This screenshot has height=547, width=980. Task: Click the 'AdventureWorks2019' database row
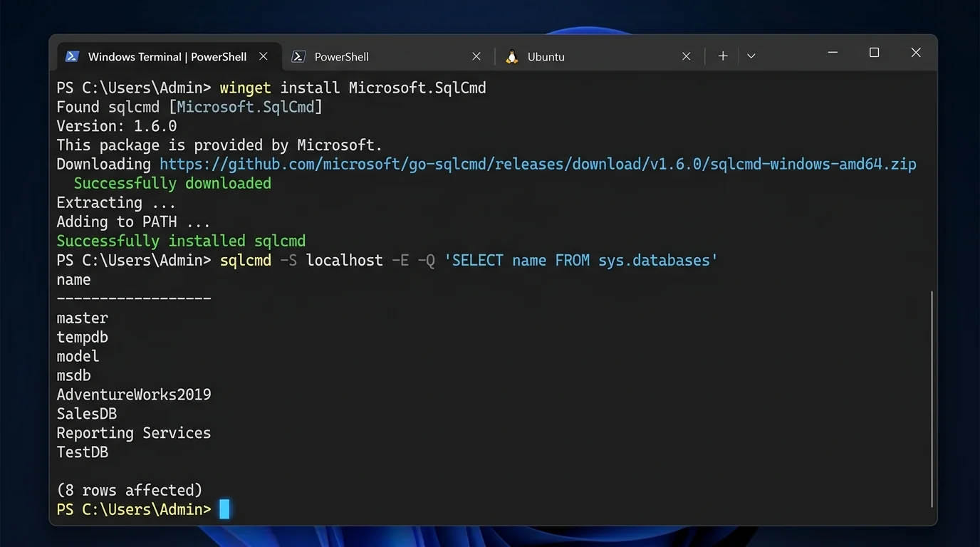pyautogui.click(x=134, y=395)
